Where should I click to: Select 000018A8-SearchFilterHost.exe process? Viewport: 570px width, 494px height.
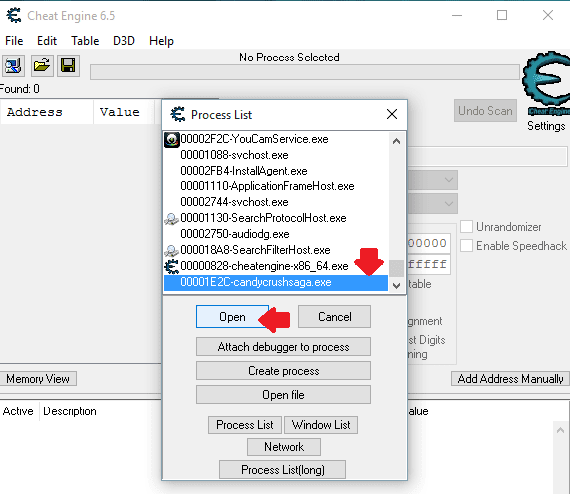point(276,250)
